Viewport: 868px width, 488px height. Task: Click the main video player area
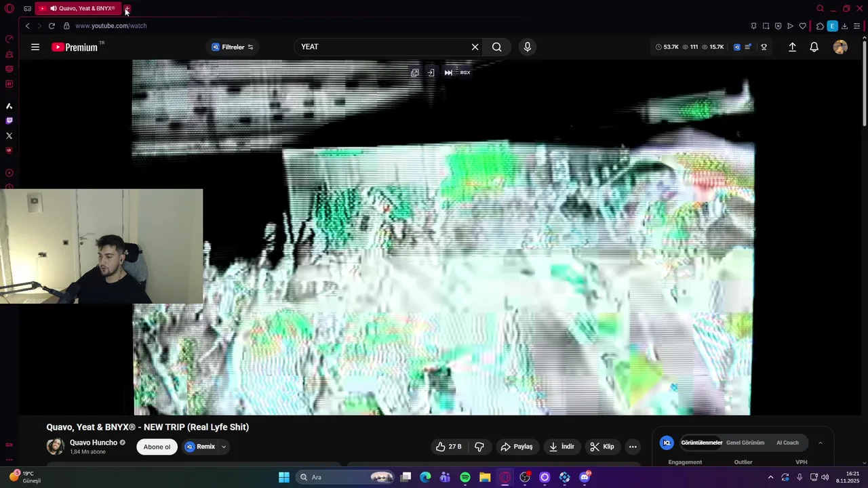coord(443,237)
